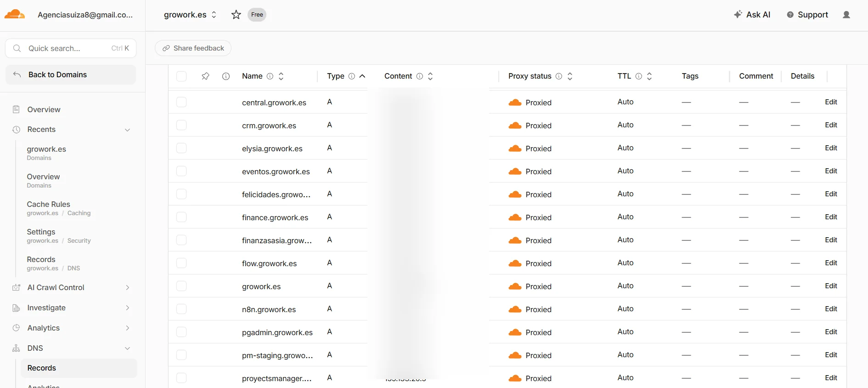Click the Cloudflare logo icon
Image resolution: width=868 pixels, height=388 pixels.
pyautogui.click(x=14, y=14)
